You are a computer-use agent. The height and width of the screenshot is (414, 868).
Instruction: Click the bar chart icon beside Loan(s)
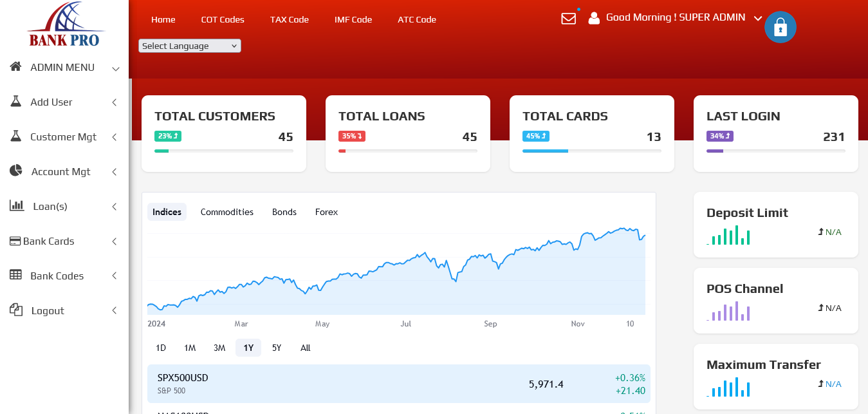coord(17,206)
